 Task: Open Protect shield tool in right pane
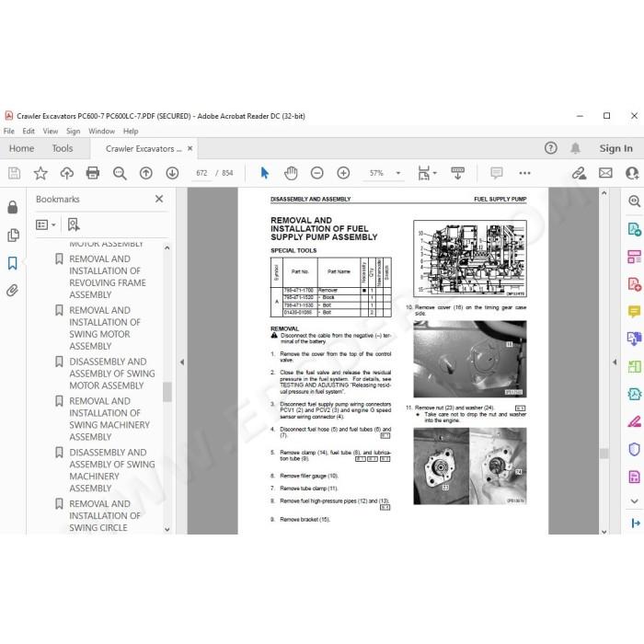(x=634, y=449)
